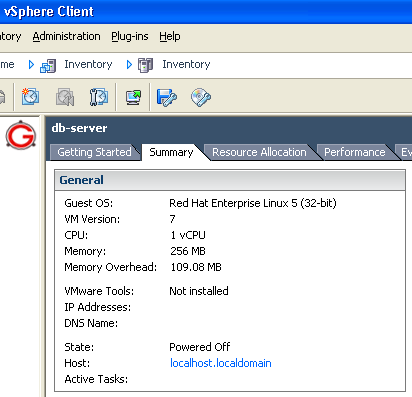Click the CD/DVD drive connect icon
The height and width of the screenshot is (397, 412).
point(201,97)
